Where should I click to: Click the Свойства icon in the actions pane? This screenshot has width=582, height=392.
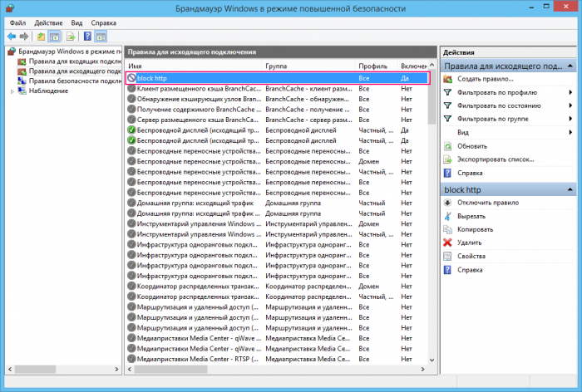(x=448, y=256)
